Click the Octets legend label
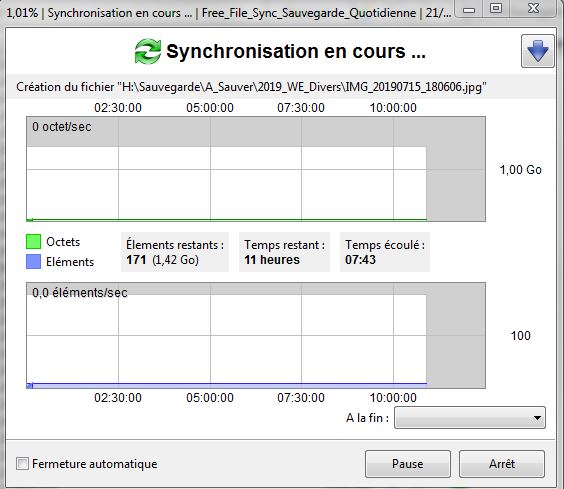The height and width of the screenshot is (489, 564). click(x=63, y=242)
